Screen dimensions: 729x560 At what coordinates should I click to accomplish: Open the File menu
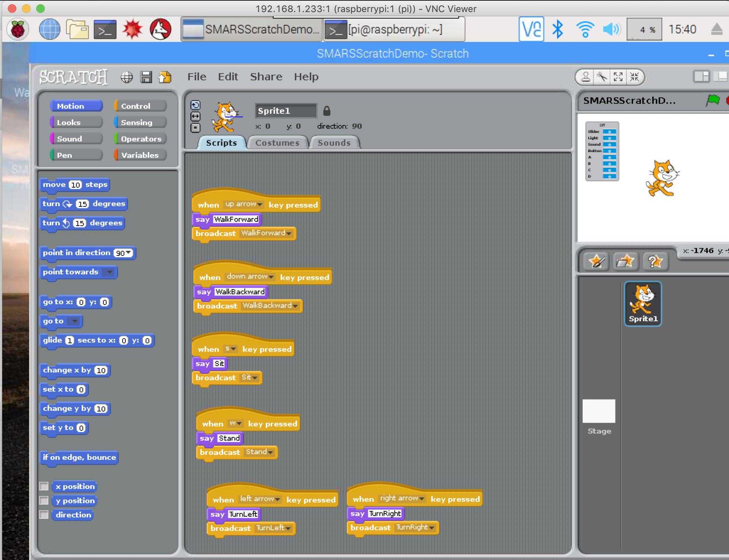tap(197, 77)
